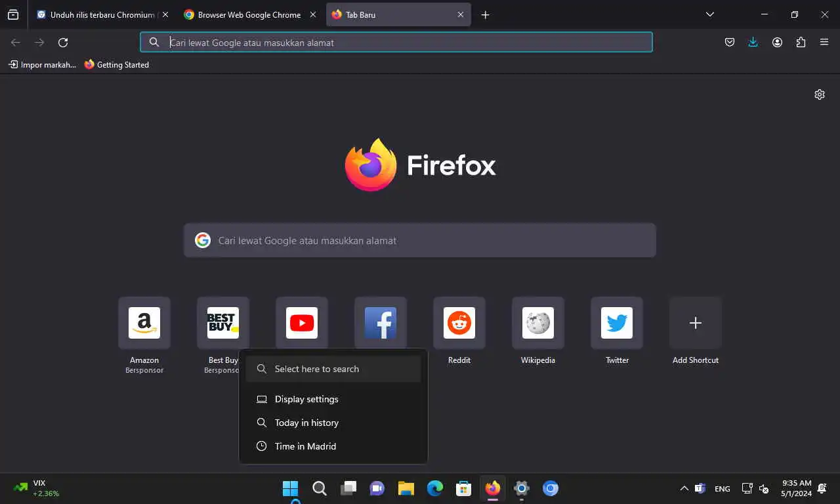Open File Explorer from taskbar
Screen dimensions: 840x504
tap(406, 488)
